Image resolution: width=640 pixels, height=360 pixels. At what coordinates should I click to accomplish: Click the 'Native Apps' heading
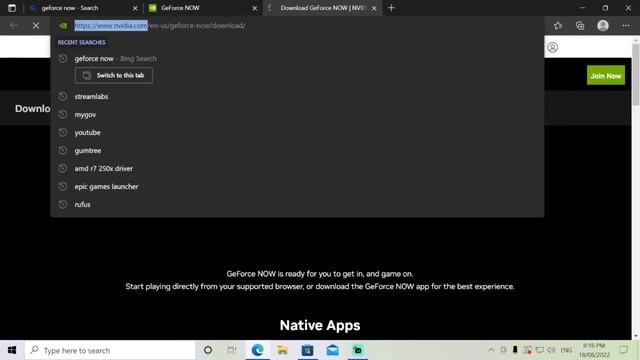pyautogui.click(x=320, y=325)
